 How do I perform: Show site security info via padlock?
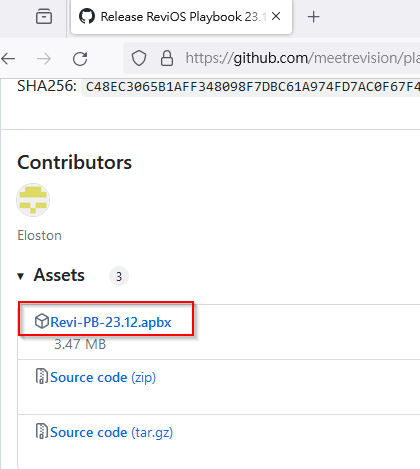[x=167, y=58]
